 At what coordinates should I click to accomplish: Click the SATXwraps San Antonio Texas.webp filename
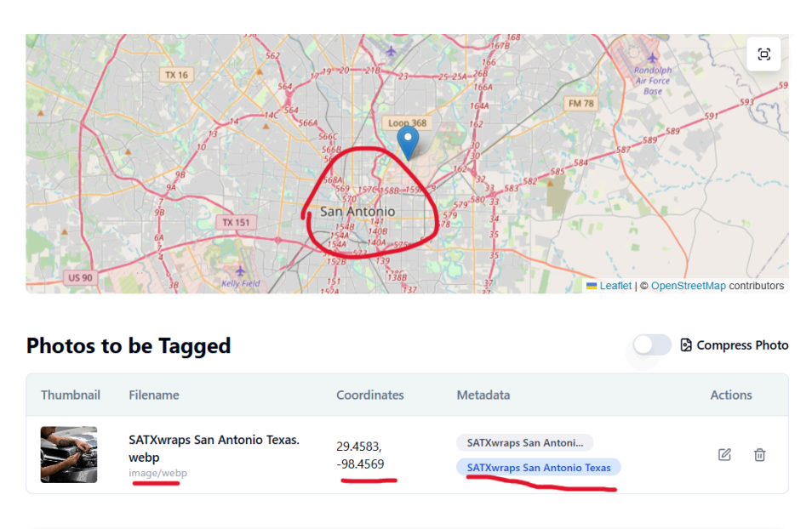pos(214,448)
